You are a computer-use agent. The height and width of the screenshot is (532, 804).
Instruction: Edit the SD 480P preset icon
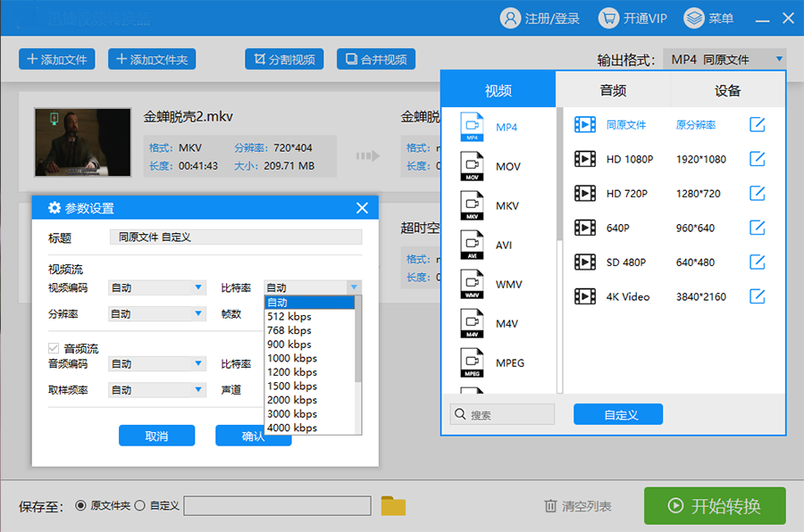click(x=757, y=262)
